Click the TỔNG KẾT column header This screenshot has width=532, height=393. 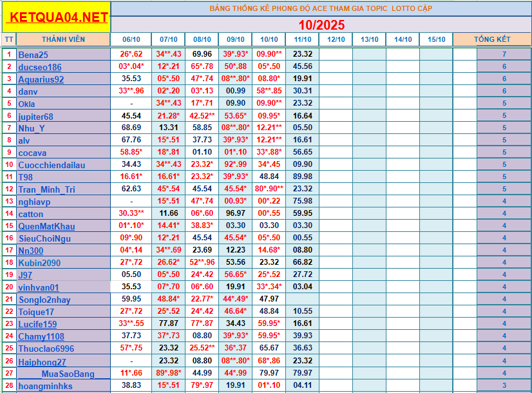pyautogui.click(x=492, y=39)
